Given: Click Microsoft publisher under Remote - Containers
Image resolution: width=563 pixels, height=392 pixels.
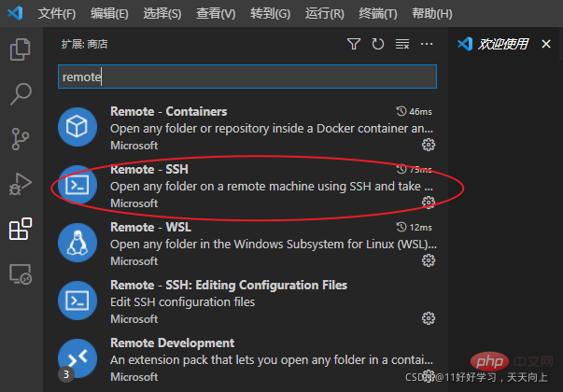Looking at the screenshot, I should 134,146.
